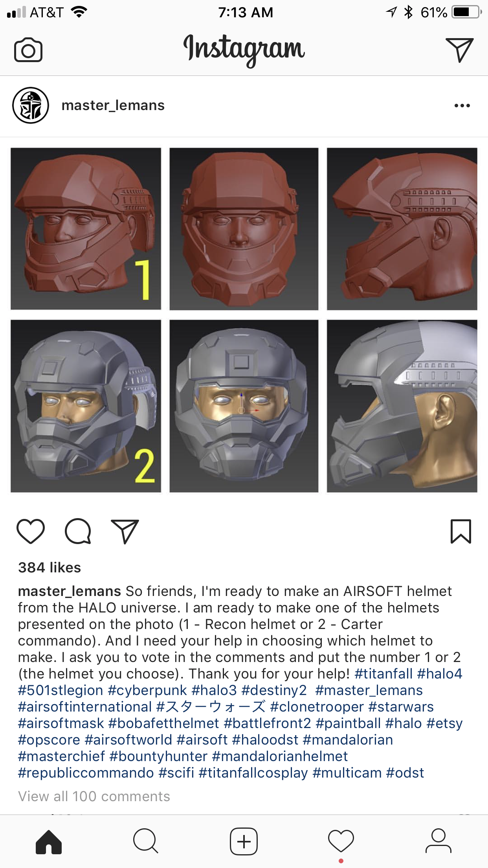The image size is (488, 868).
Task: Tap the Instagram logo title
Action: click(244, 50)
